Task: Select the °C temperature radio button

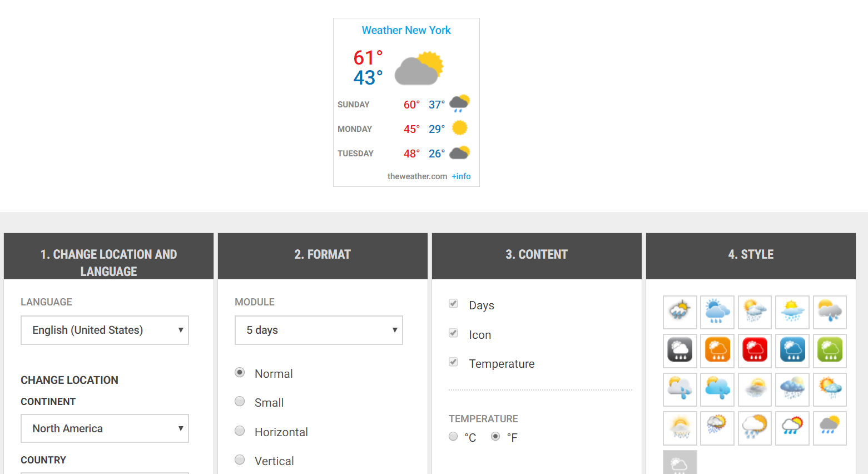Action: 453,437
